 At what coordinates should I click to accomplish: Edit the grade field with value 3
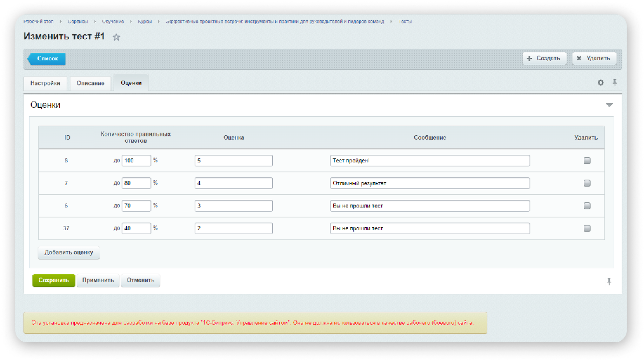coord(234,206)
